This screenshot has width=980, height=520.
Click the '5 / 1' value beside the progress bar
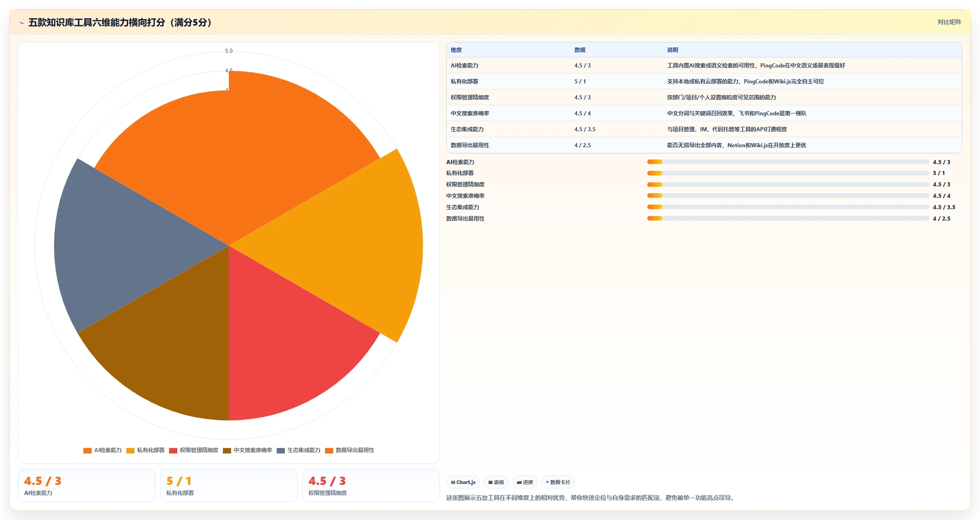coord(939,173)
